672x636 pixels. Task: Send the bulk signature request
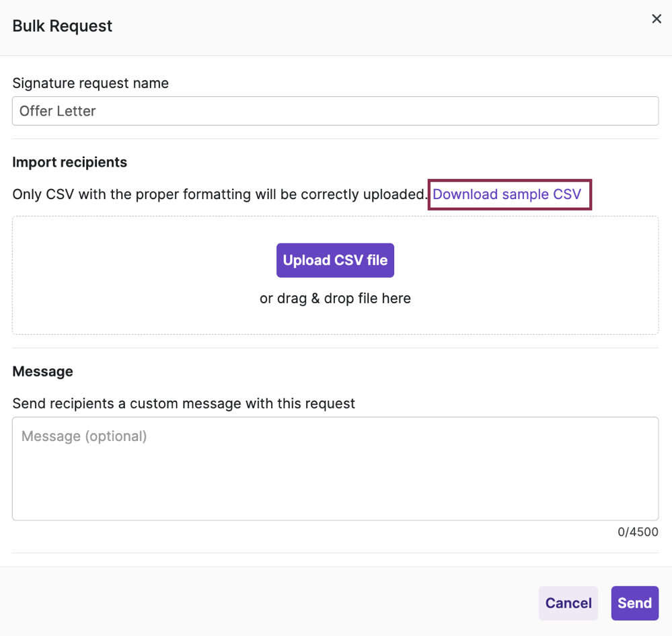coord(634,603)
